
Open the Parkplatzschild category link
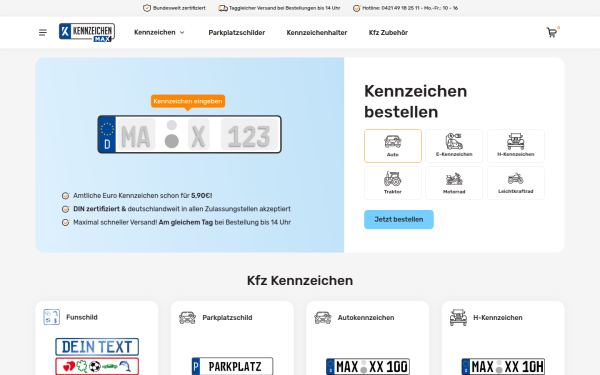tap(227, 318)
